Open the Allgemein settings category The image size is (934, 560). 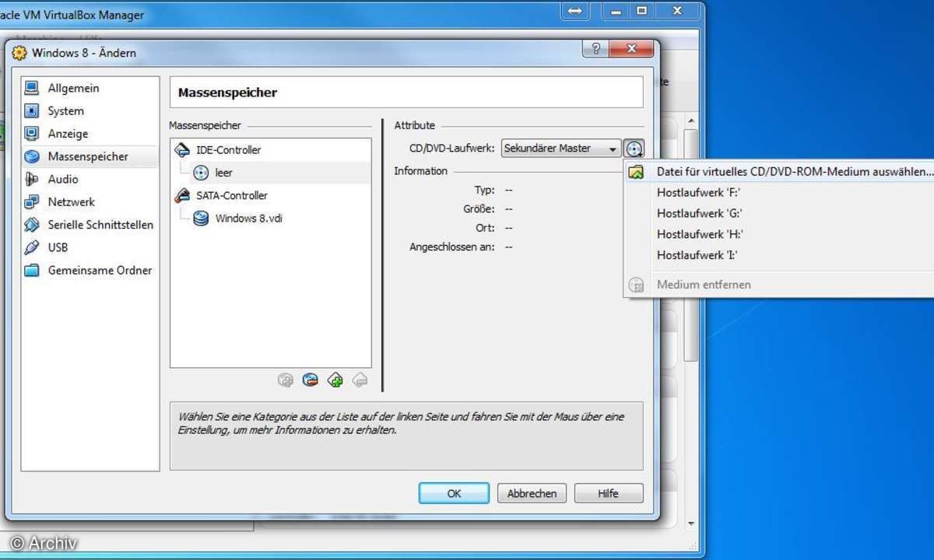[73, 89]
